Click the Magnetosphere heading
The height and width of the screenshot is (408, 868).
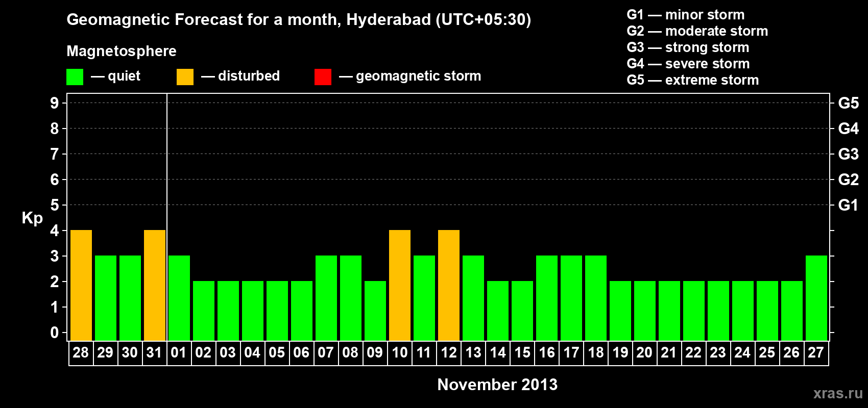pos(122,51)
